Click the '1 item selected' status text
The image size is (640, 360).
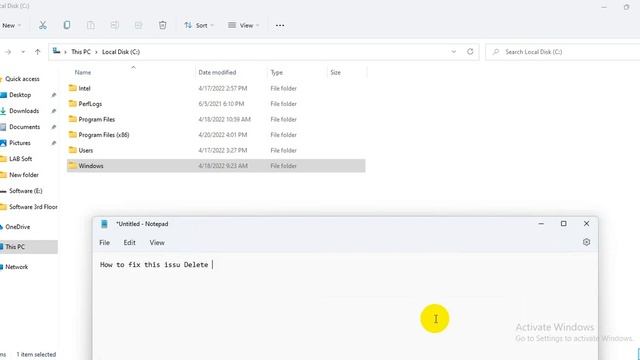tap(36, 354)
